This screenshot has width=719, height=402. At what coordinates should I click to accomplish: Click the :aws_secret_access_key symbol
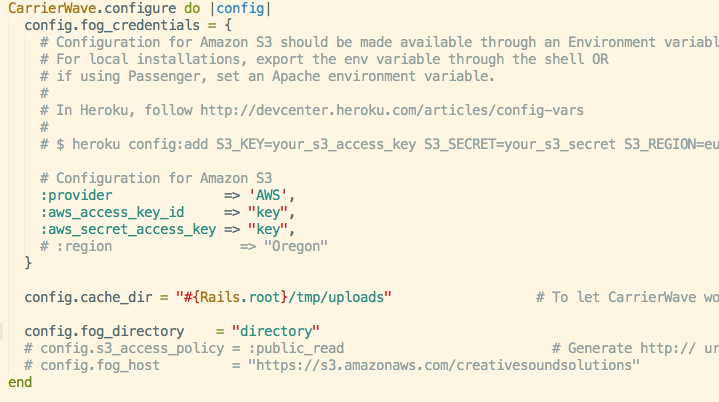pos(128,229)
